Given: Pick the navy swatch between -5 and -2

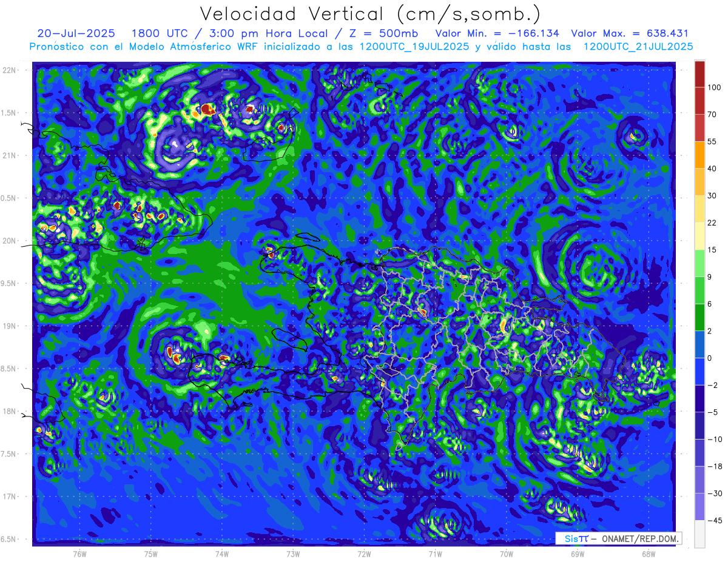Looking at the screenshot, I should [x=699, y=399].
